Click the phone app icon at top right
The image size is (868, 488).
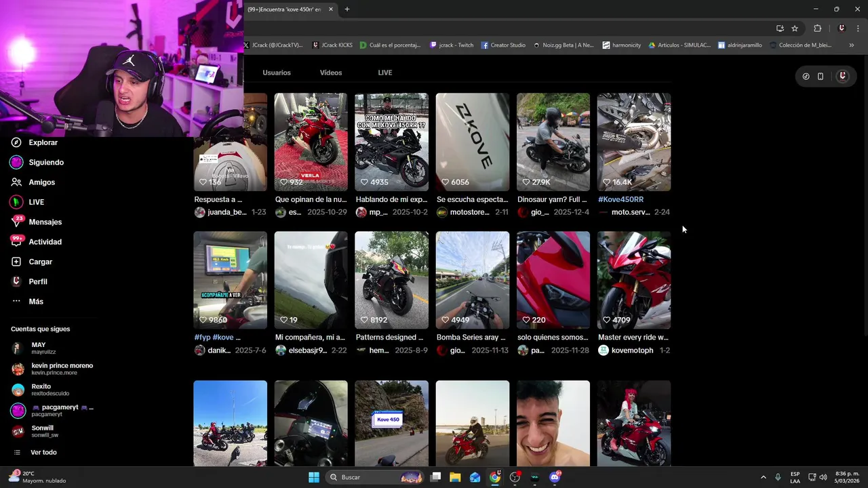coord(821,77)
